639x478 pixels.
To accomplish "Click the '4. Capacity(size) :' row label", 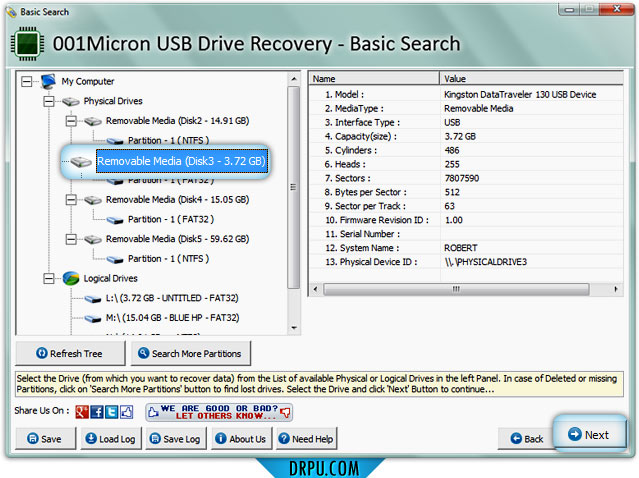I will click(361, 137).
